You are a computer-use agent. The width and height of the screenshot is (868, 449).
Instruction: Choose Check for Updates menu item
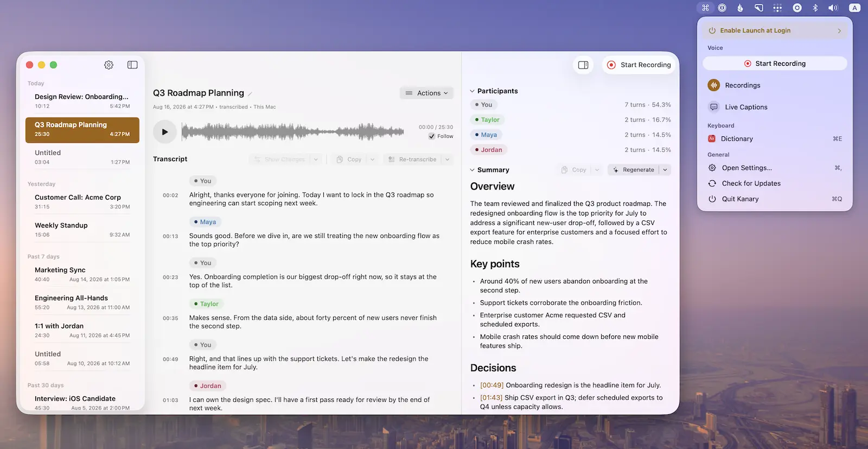tap(775, 184)
